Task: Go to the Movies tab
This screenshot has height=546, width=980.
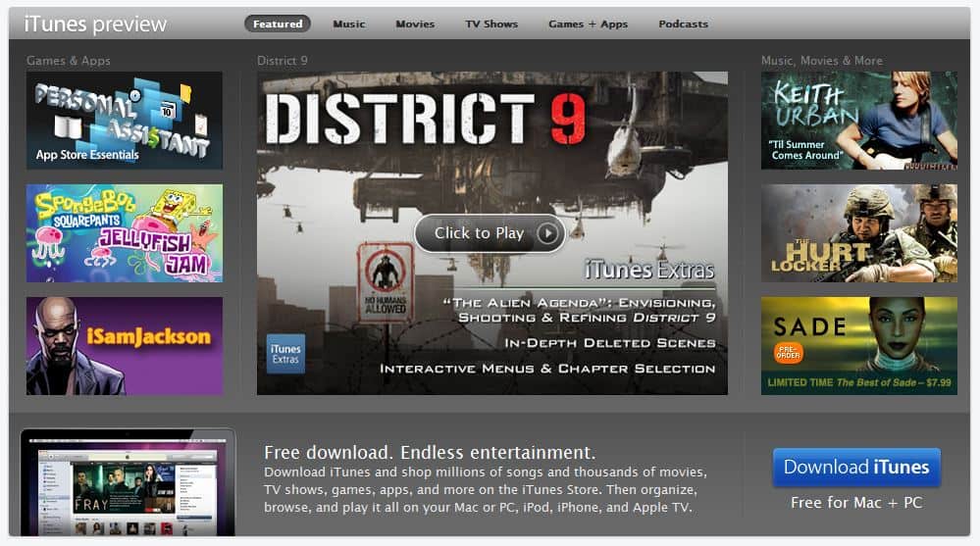Action: (x=415, y=25)
